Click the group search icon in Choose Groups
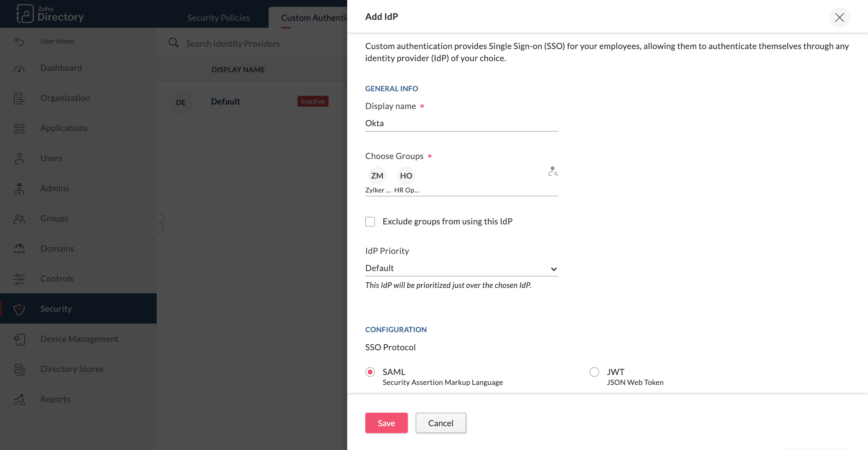 553,171
